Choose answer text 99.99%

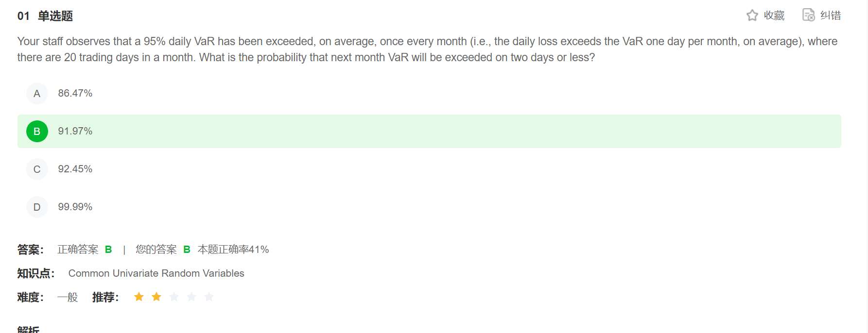[75, 207]
